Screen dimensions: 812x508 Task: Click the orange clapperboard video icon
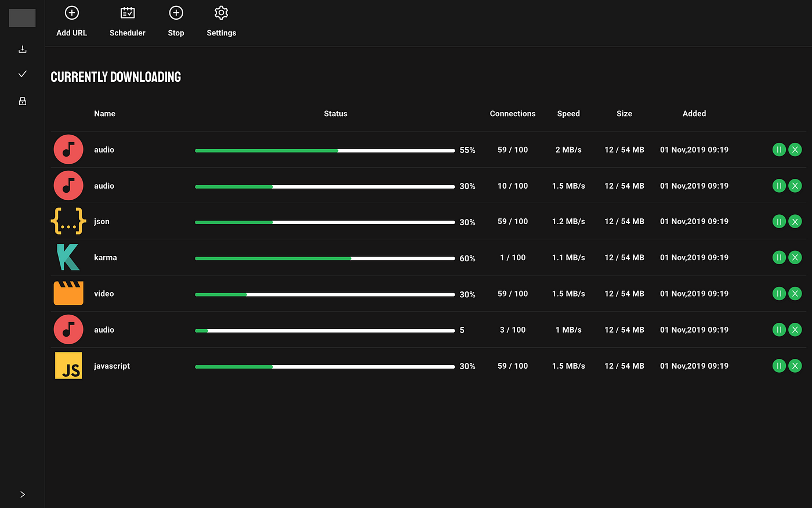click(68, 293)
